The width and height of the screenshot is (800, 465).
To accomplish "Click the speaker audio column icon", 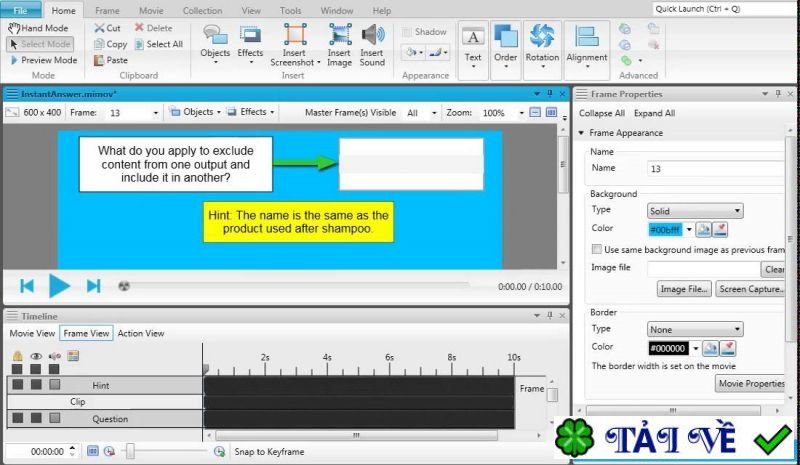I will pyautogui.click(x=54, y=356).
